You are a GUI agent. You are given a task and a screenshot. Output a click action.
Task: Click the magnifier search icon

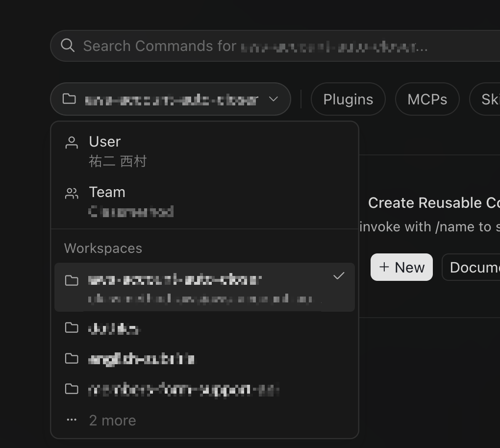(x=68, y=46)
